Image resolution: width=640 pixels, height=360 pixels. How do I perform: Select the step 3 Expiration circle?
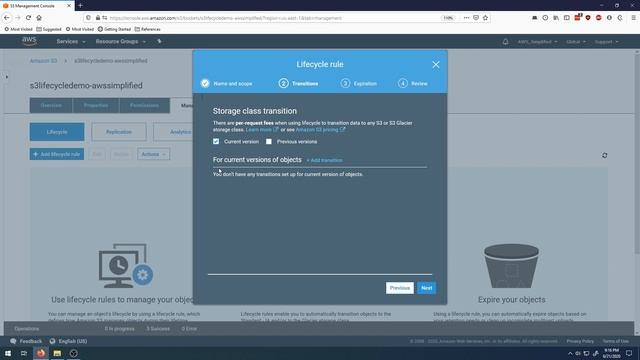pos(345,83)
